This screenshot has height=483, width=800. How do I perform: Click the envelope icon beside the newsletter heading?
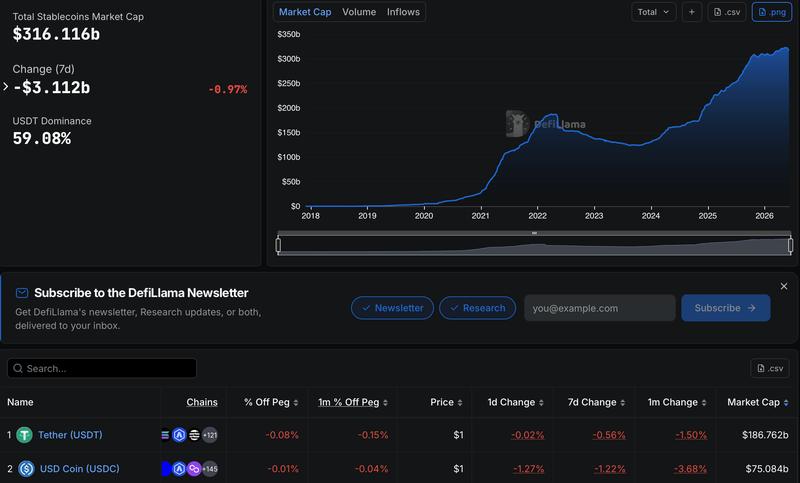click(x=22, y=293)
